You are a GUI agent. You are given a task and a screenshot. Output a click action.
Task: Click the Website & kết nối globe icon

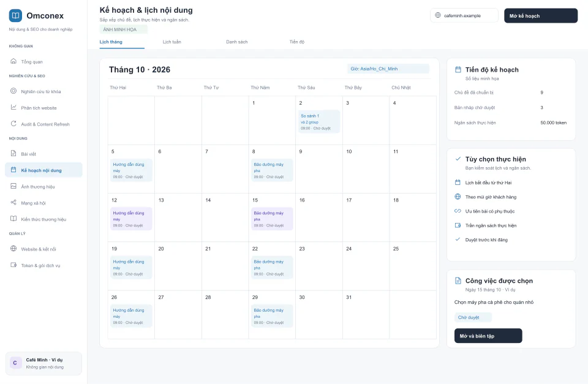tap(13, 249)
